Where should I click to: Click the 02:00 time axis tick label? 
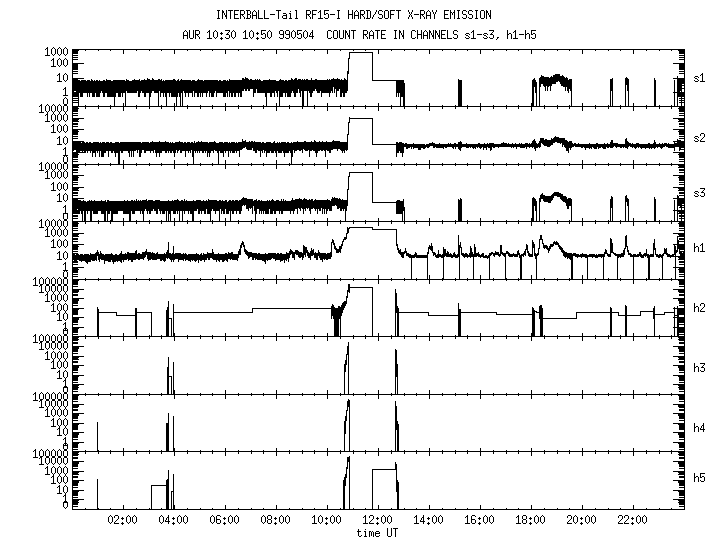[122, 520]
